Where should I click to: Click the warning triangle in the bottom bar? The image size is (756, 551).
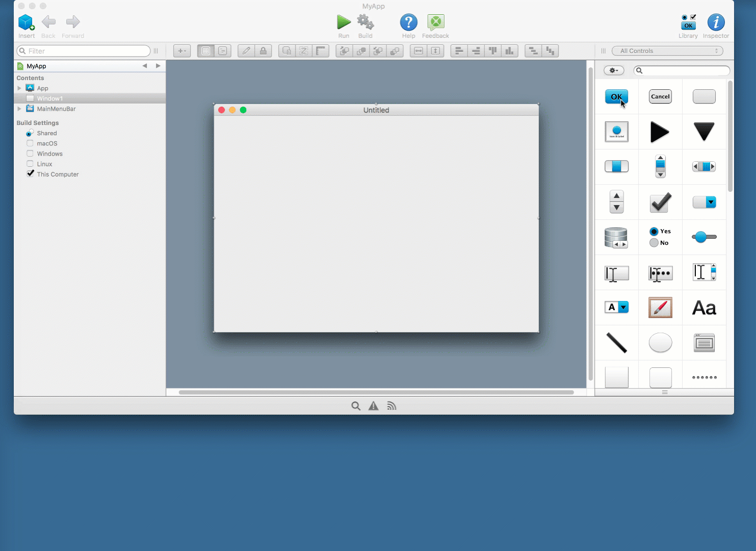(x=374, y=406)
